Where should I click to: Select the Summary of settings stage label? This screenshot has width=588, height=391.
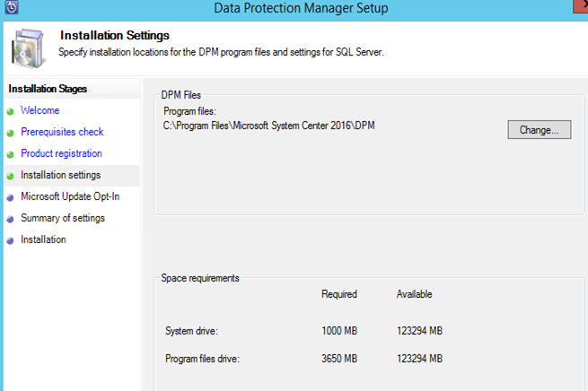coord(63,219)
